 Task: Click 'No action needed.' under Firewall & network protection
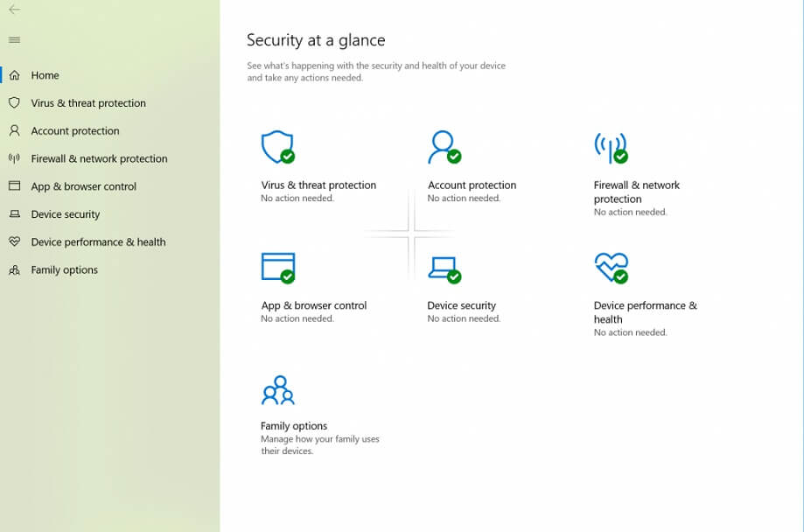(x=630, y=212)
